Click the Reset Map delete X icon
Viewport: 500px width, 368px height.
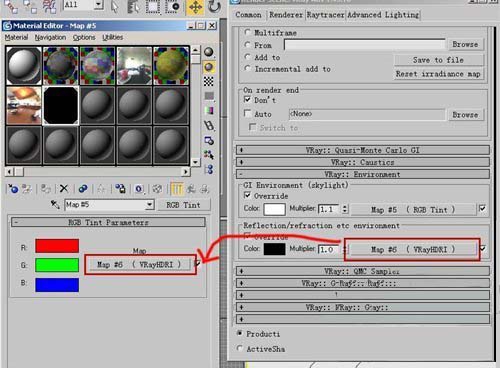click(x=64, y=189)
